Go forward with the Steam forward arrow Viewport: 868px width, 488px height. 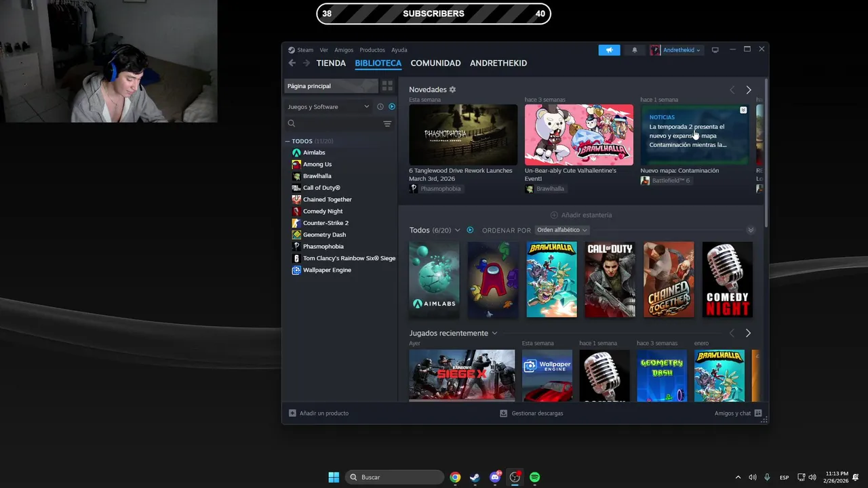pos(307,63)
